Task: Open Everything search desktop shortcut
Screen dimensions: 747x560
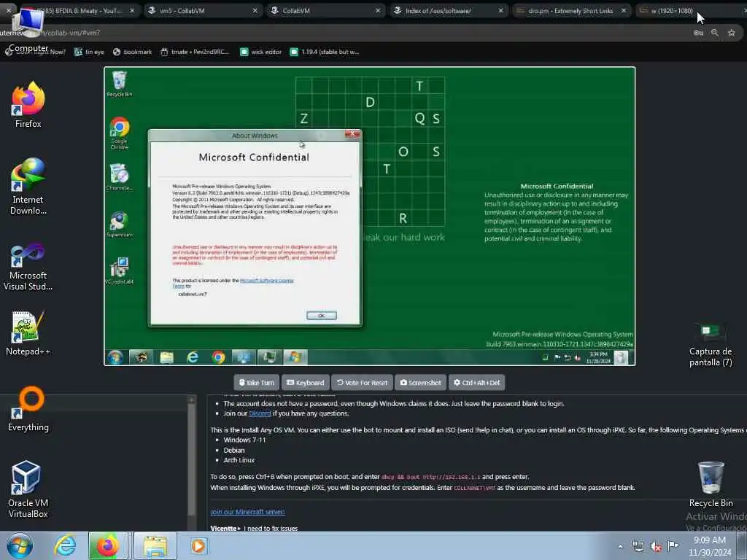Action: pyautogui.click(x=28, y=410)
